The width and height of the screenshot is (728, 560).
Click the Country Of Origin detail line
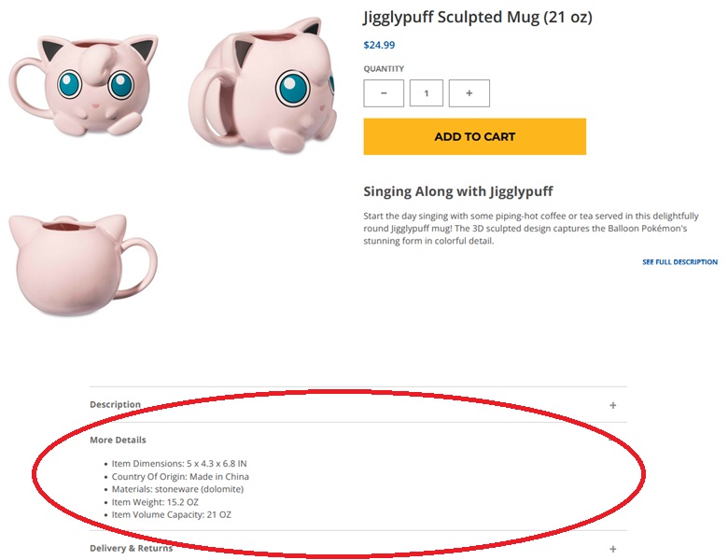coord(180,476)
